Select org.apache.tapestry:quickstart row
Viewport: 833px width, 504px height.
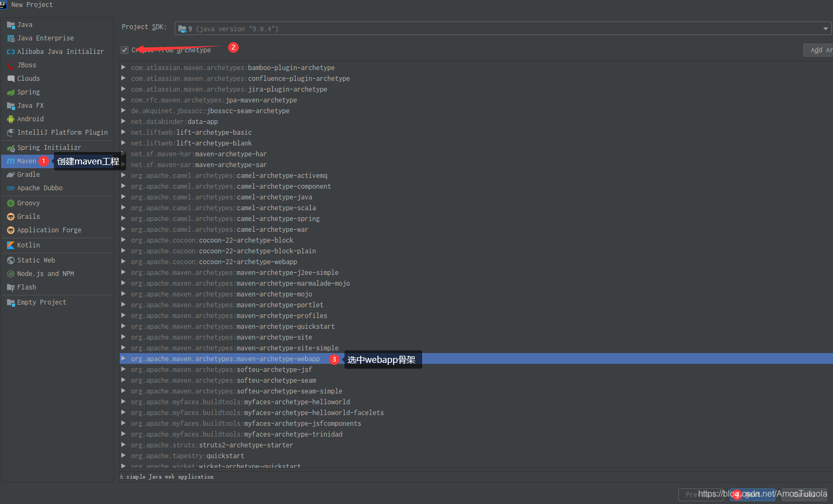point(476,456)
